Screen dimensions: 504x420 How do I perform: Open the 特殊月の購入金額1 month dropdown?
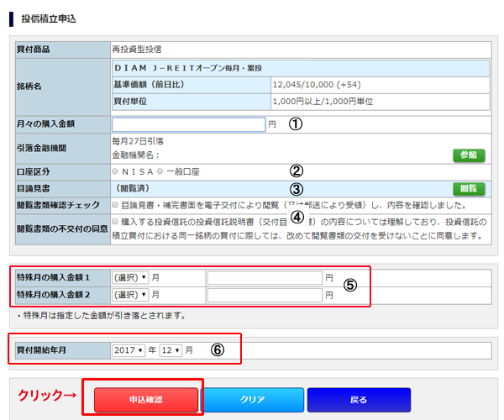pyautogui.click(x=129, y=277)
